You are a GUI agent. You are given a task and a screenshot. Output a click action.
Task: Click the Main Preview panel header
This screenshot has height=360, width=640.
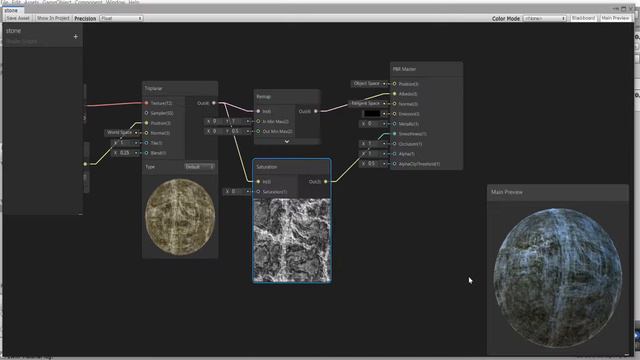click(x=558, y=192)
